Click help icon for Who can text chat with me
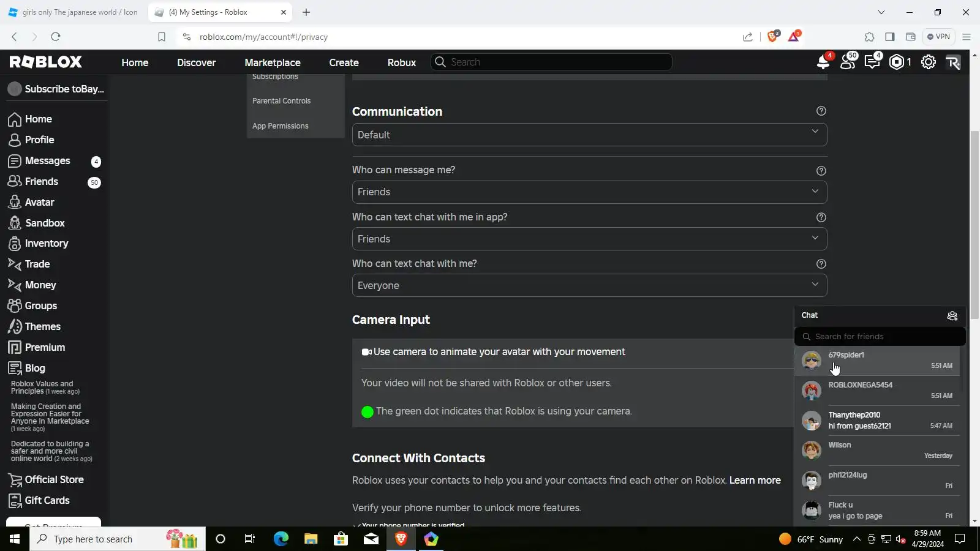This screenshot has width=980, height=551. point(821,264)
